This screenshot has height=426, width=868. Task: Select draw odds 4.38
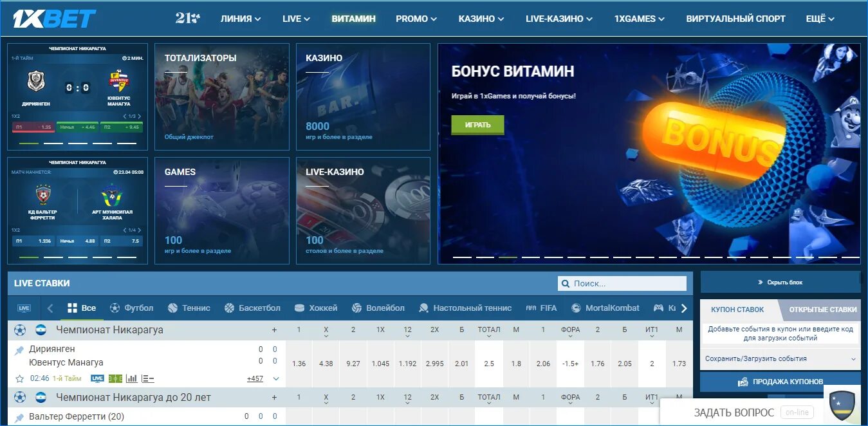(x=326, y=364)
